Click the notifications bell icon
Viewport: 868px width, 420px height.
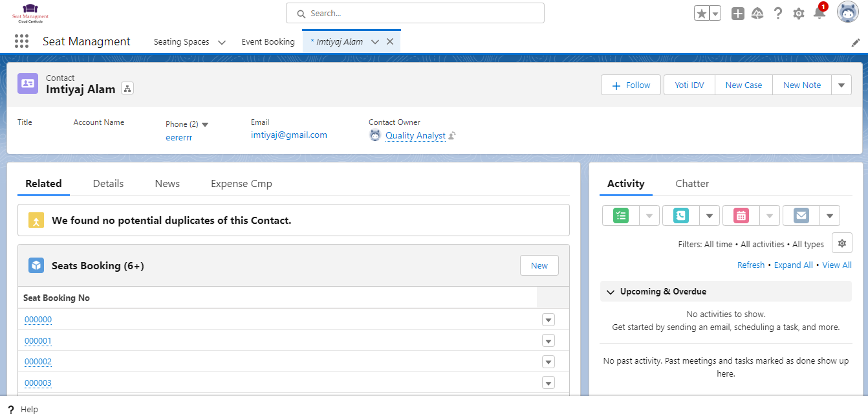pos(819,14)
